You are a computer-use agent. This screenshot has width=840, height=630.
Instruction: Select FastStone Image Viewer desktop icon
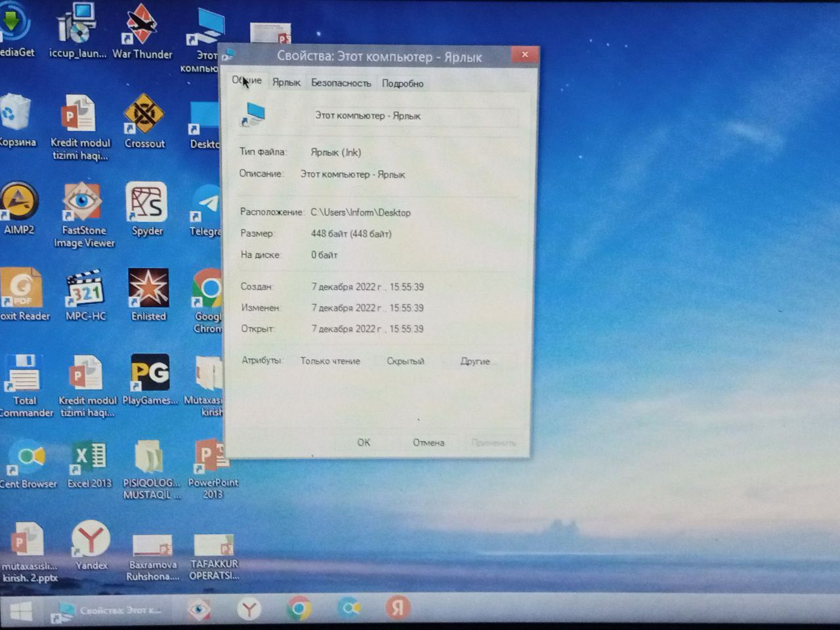click(83, 215)
